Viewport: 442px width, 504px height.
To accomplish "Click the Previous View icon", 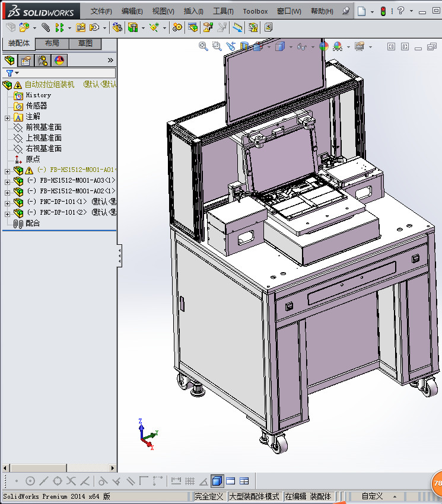I will point(231,46).
